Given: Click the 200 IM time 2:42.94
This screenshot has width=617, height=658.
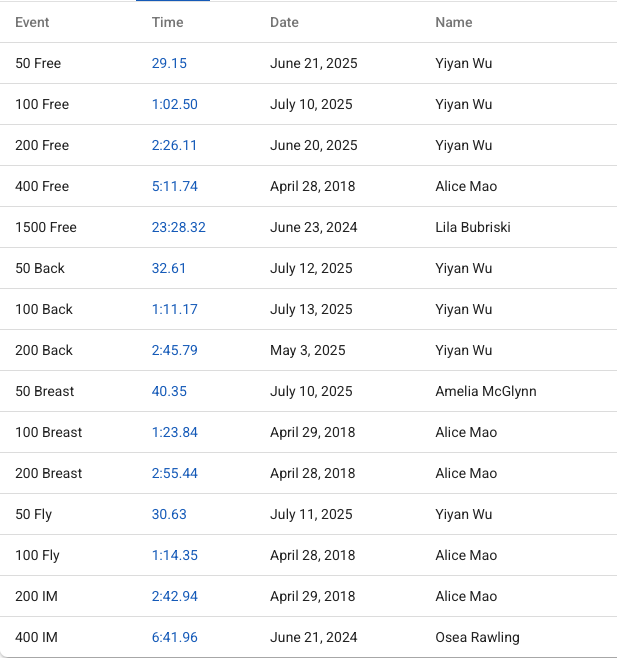Looking at the screenshot, I should (174, 596).
